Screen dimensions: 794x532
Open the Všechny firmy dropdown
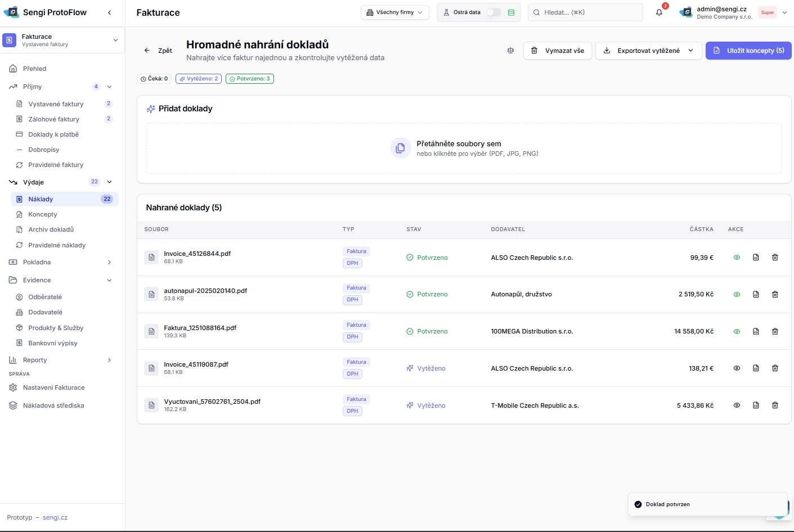click(x=394, y=12)
